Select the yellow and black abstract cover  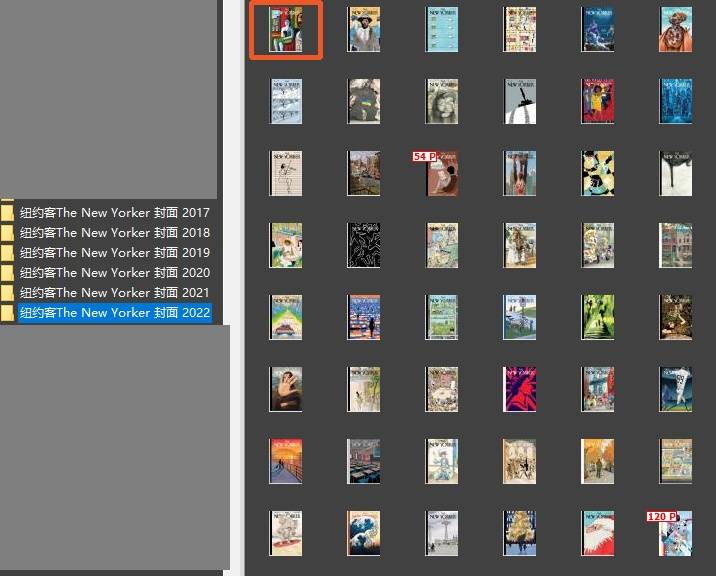point(598,174)
